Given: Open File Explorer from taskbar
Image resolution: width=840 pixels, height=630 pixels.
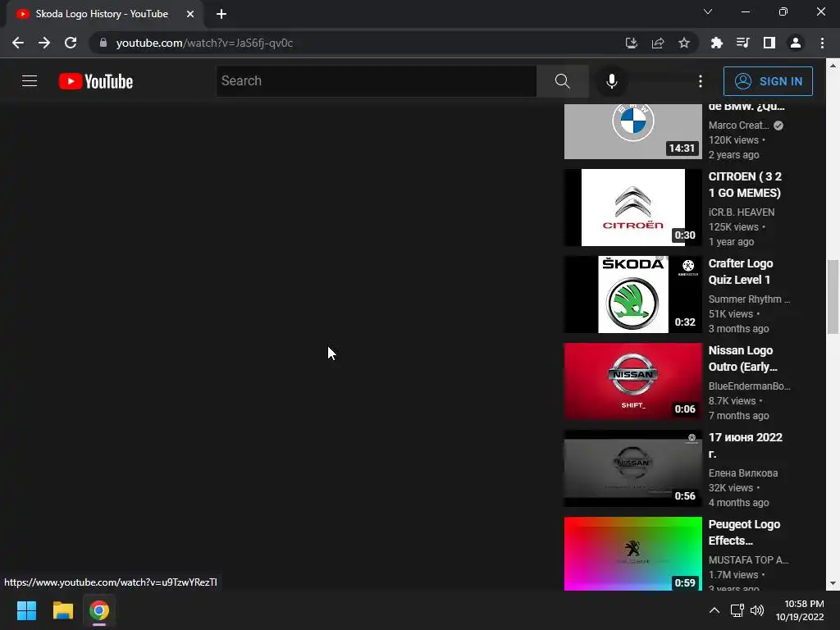Looking at the screenshot, I should (x=62, y=610).
